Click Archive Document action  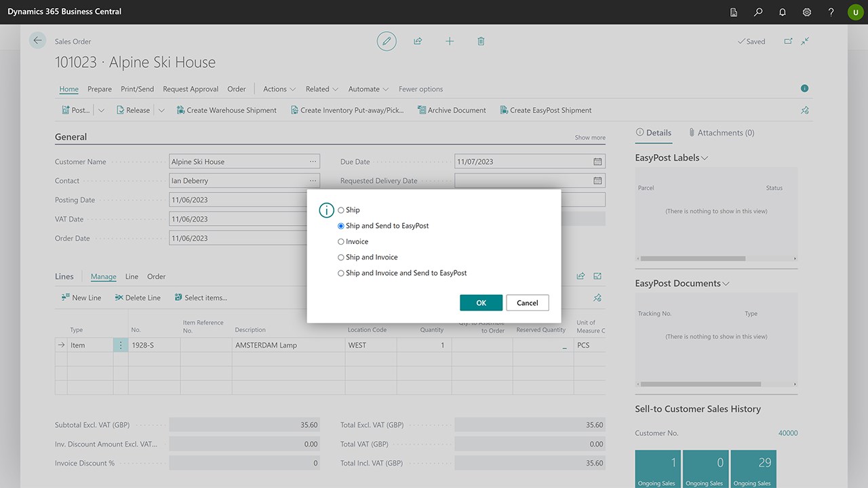pos(451,110)
